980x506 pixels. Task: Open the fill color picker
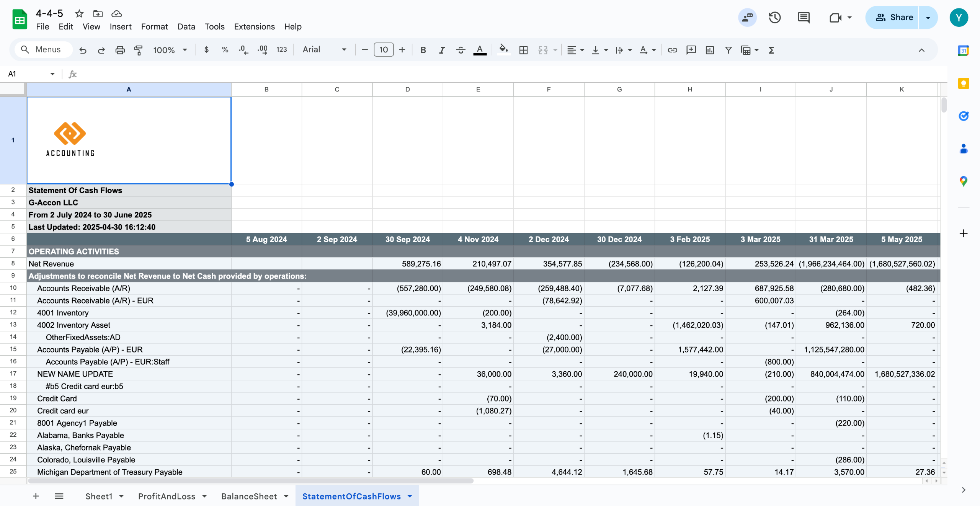tap(503, 50)
